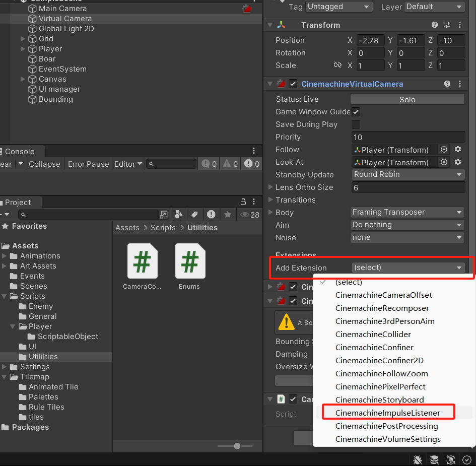Click Position X value field
The width and height of the screenshot is (476, 466).
click(370, 40)
